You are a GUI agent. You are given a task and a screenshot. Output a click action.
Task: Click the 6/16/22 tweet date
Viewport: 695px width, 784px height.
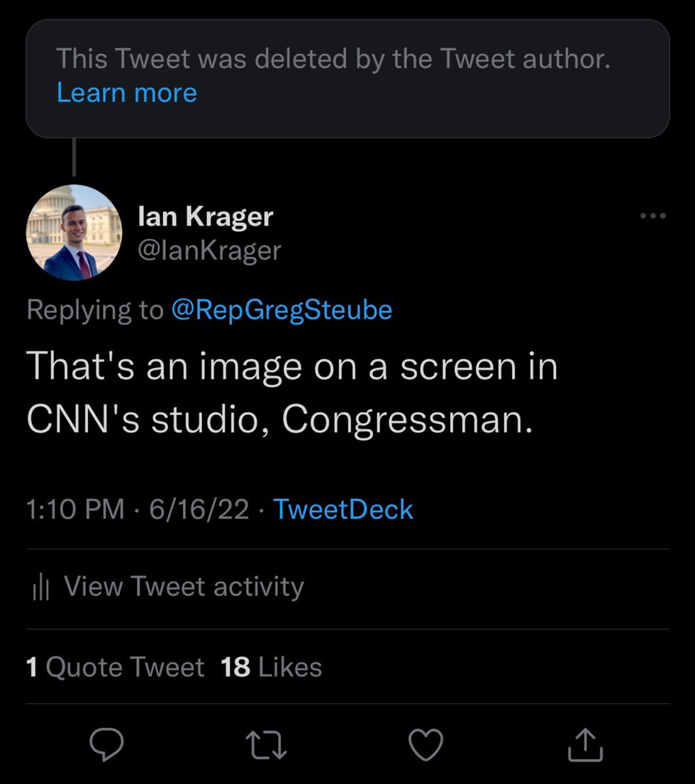pos(199,509)
